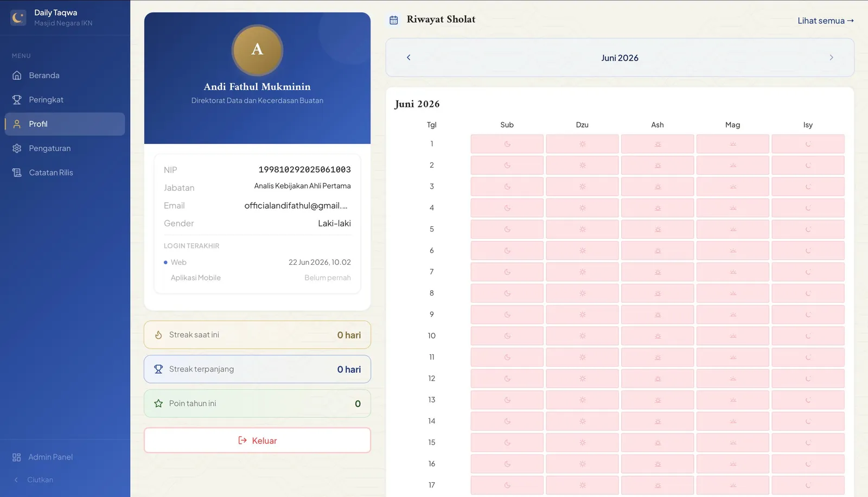Open the Lihat semua link
This screenshot has width=868, height=497.
pyautogui.click(x=826, y=21)
